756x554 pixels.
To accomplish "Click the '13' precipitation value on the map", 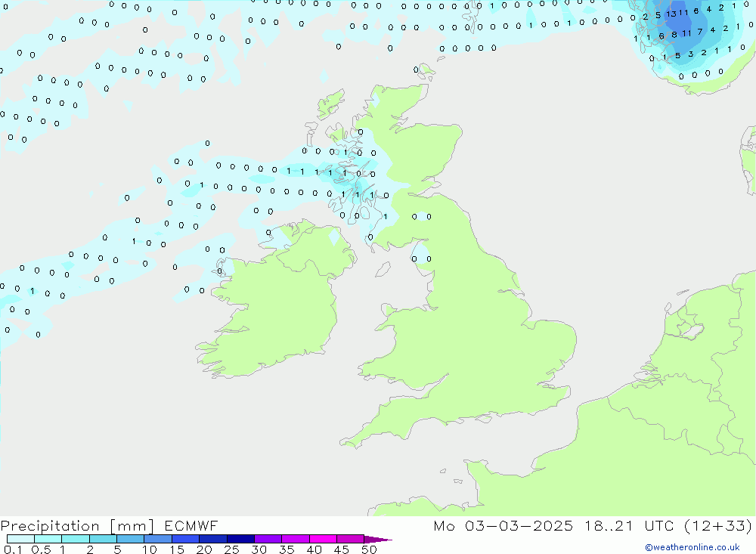I will pos(671,14).
